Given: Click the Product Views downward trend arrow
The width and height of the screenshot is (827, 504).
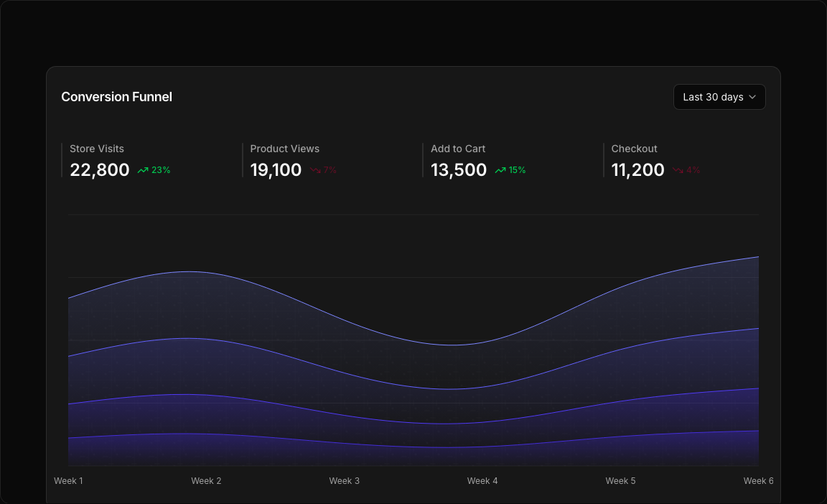Looking at the screenshot, I should (315, 170).
